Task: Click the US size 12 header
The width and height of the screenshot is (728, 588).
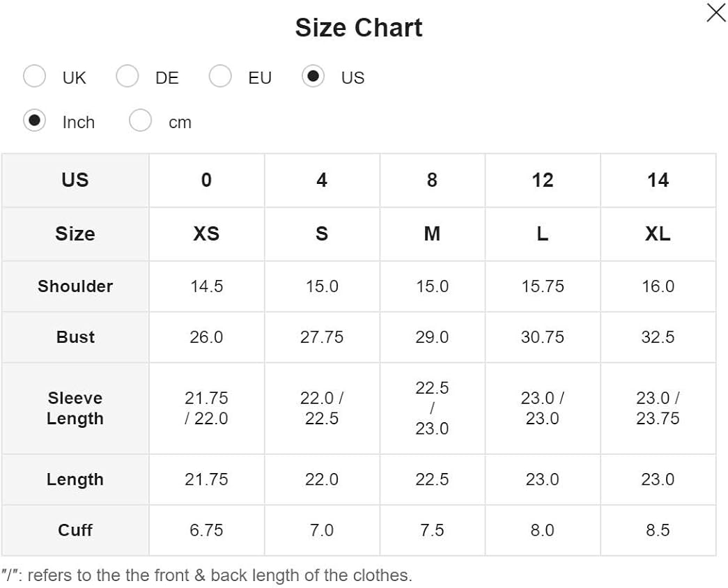Action: click(542, 180)
